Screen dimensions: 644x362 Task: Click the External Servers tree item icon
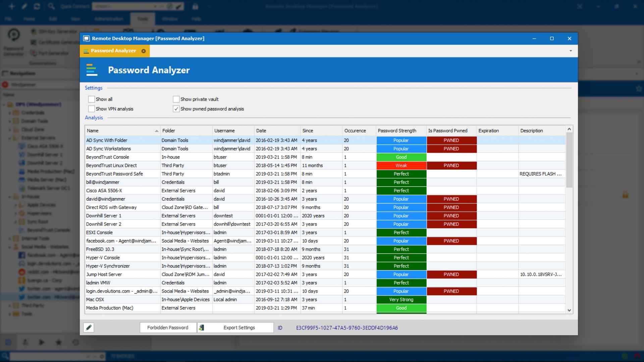(15, 138)
